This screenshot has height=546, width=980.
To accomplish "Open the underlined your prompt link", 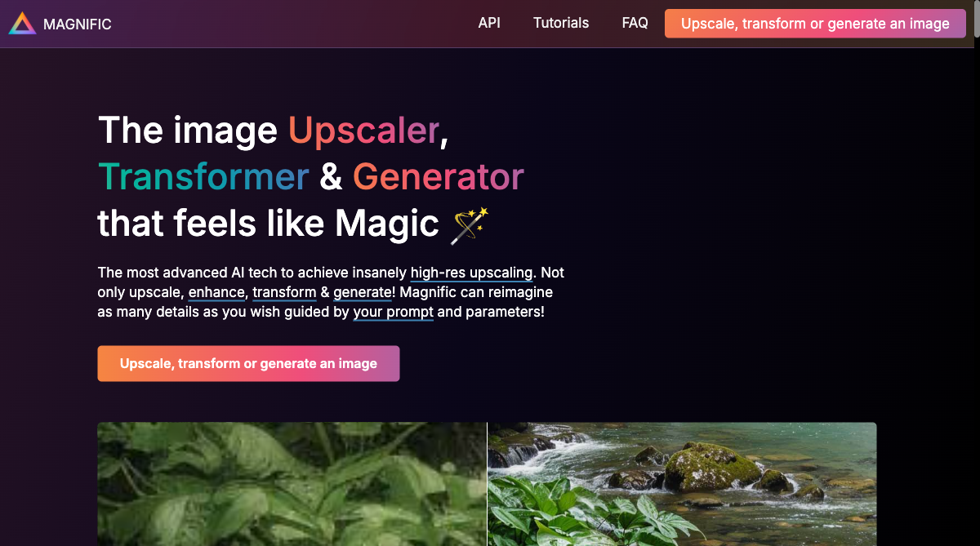I will tap(394, 312).
